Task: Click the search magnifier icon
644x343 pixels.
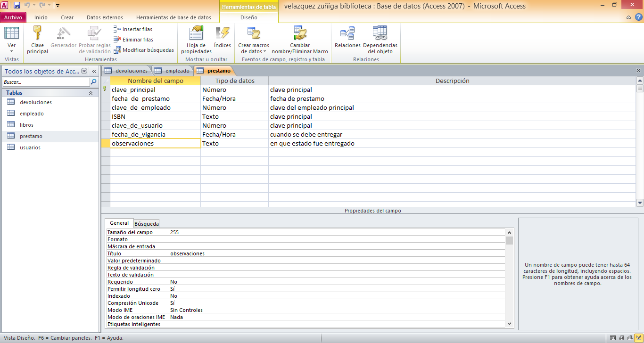Action: [93, 82]
